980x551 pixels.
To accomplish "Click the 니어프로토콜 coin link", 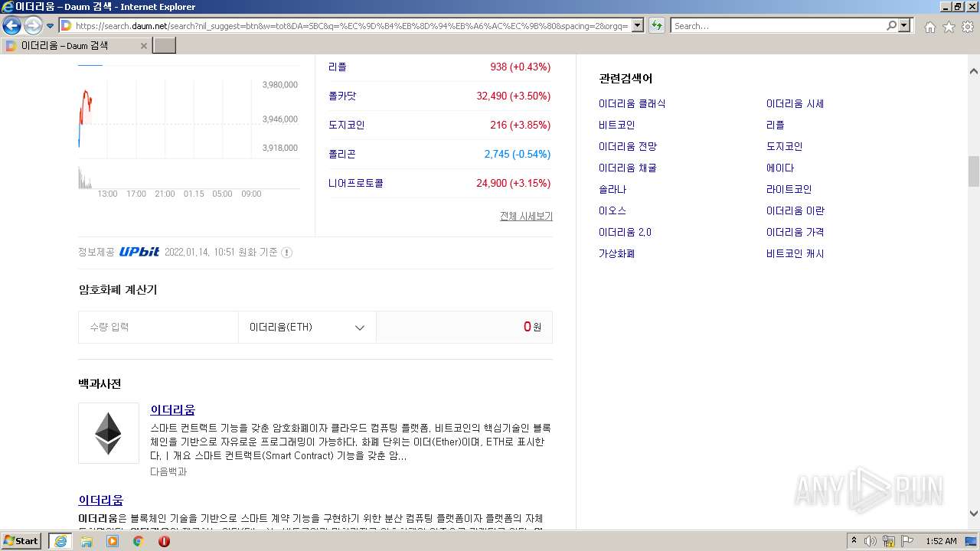I will point(355,183).
